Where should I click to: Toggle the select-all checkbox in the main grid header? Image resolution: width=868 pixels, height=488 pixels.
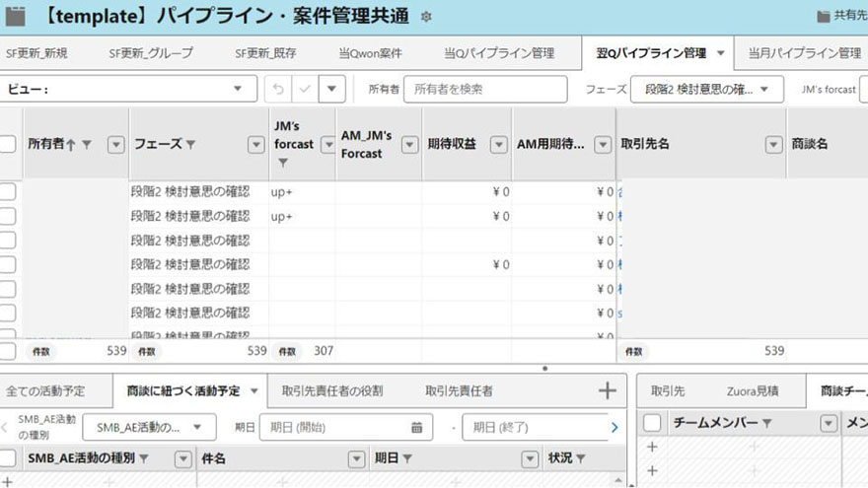[7, 144]
